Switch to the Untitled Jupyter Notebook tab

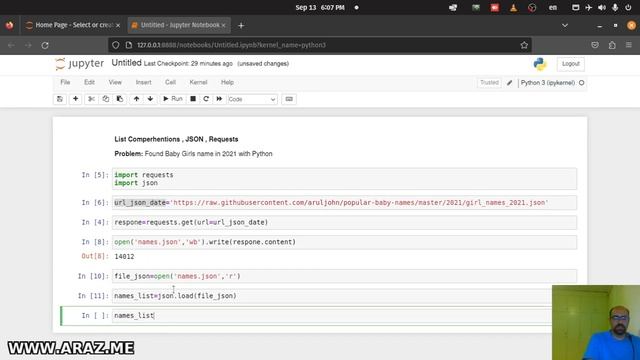click(x=179, y=25)
